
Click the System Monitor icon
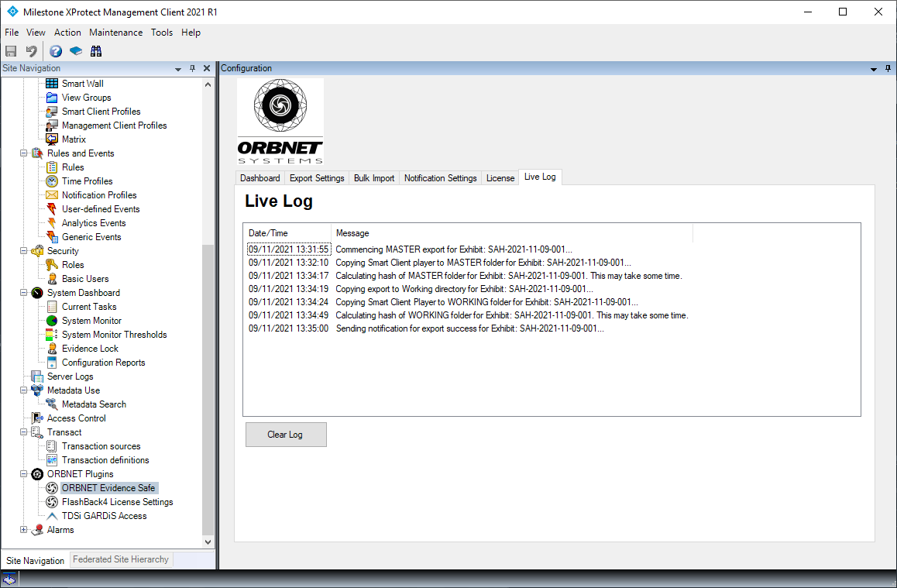click(52, 320)
